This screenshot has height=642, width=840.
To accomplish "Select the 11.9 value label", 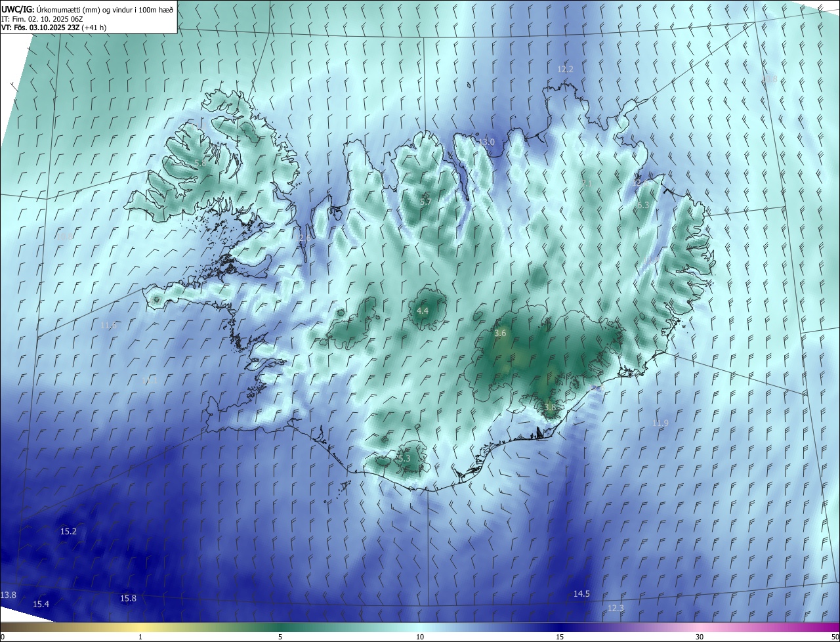I will pyautogui.click(x=660, y=423).
